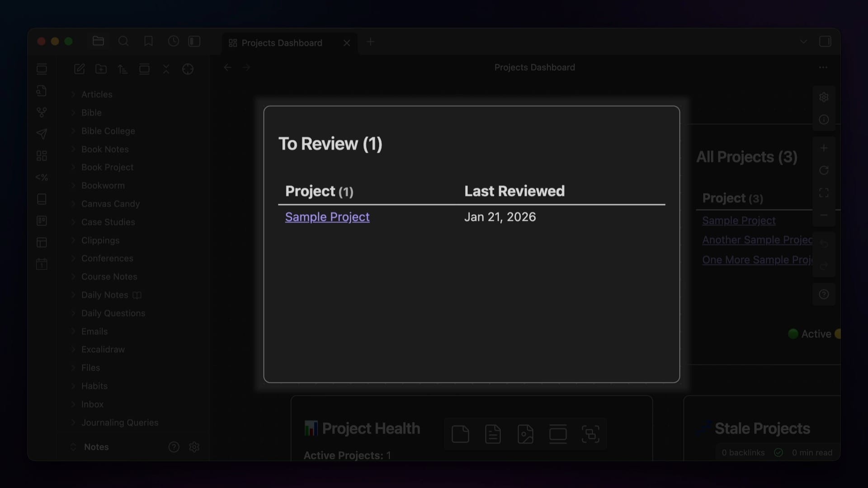The image size is (868, 488).
Task: Create a new folder in explorer
Action: click(101, 69)
